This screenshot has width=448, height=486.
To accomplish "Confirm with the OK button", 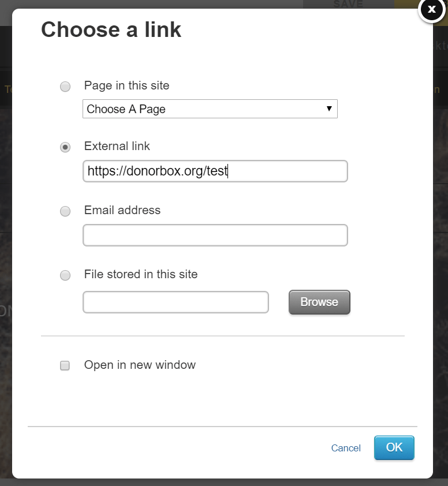I will [x=394, y=448].
